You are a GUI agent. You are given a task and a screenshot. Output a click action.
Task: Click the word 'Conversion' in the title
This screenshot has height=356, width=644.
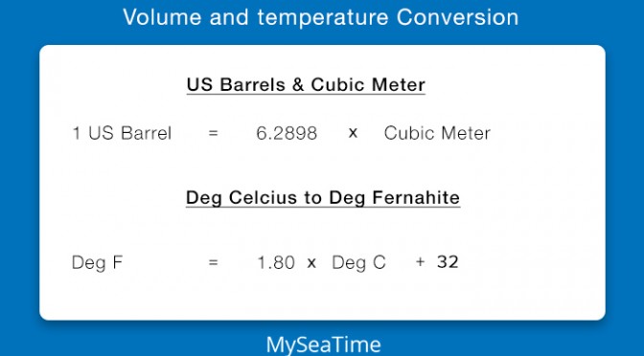click(457, 17)
